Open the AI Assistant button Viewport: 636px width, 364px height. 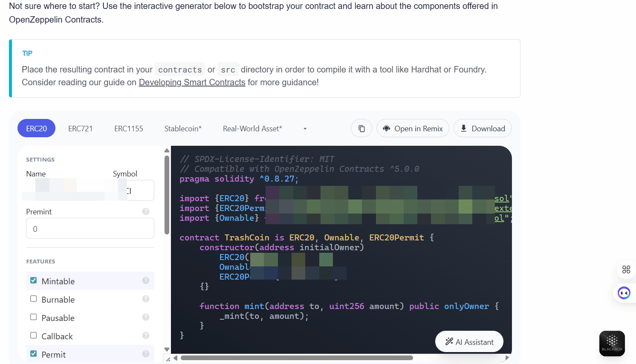[x=469, y=341]
